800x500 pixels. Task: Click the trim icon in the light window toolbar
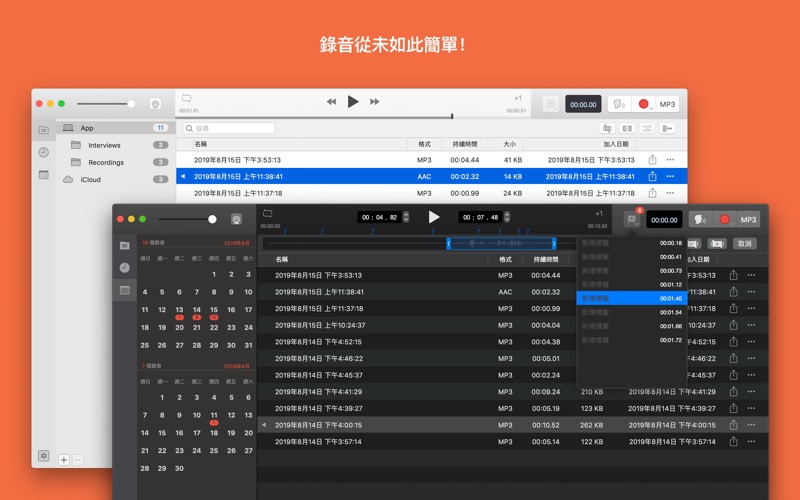tap(607, 128)
